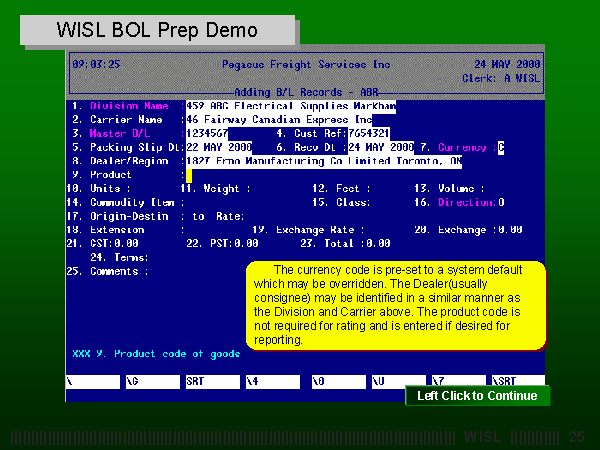Click the \4 function key box

pyautogui.click(x=271, y=382)
